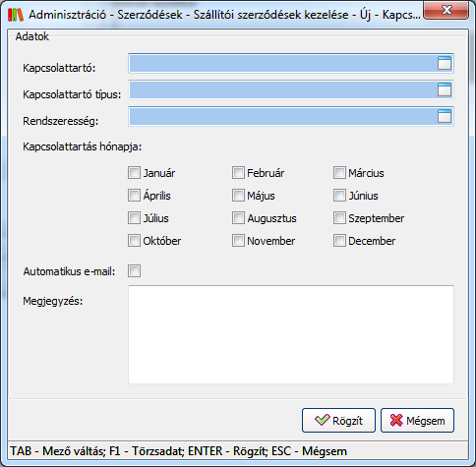Enable the Június checkbox

[x=339, y=196]
